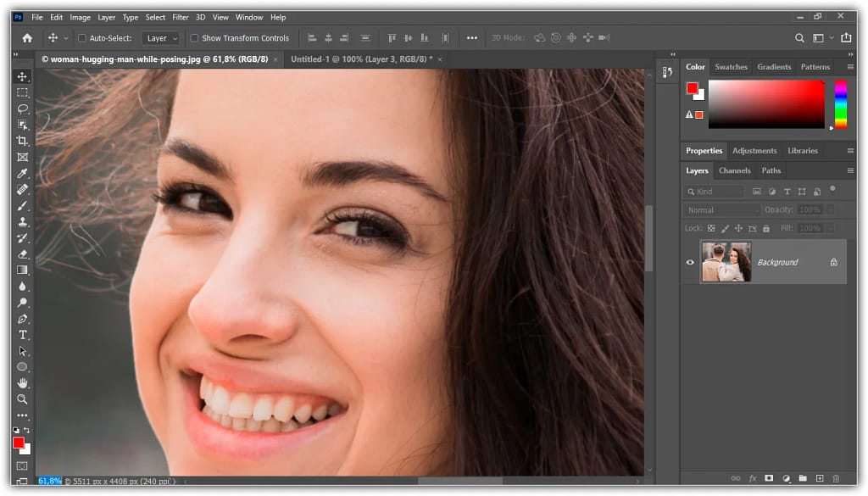Open the Auto-Select Layer dropdown
The width and height of the screenshot is (868, 496).
pyautogui.click(x=161, y=37)
